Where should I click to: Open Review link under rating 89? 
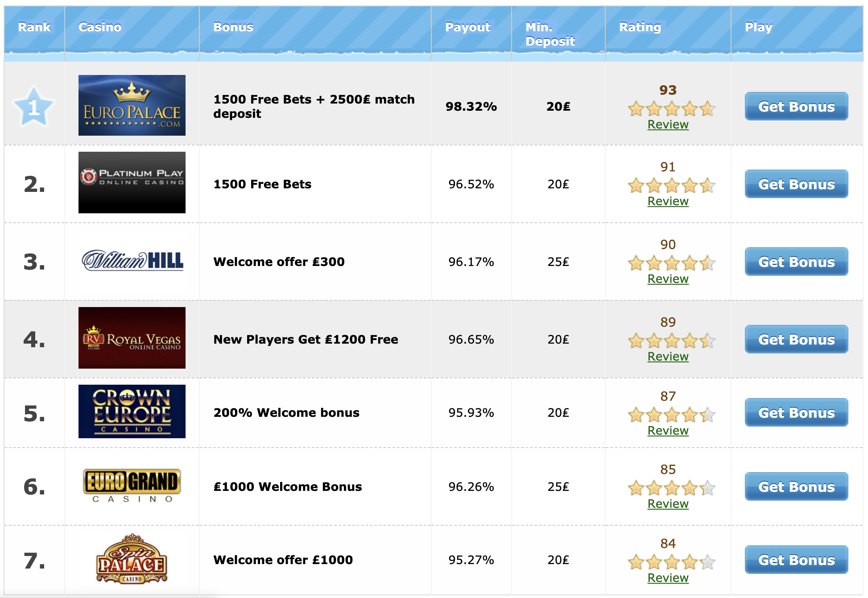coord(668,357)
